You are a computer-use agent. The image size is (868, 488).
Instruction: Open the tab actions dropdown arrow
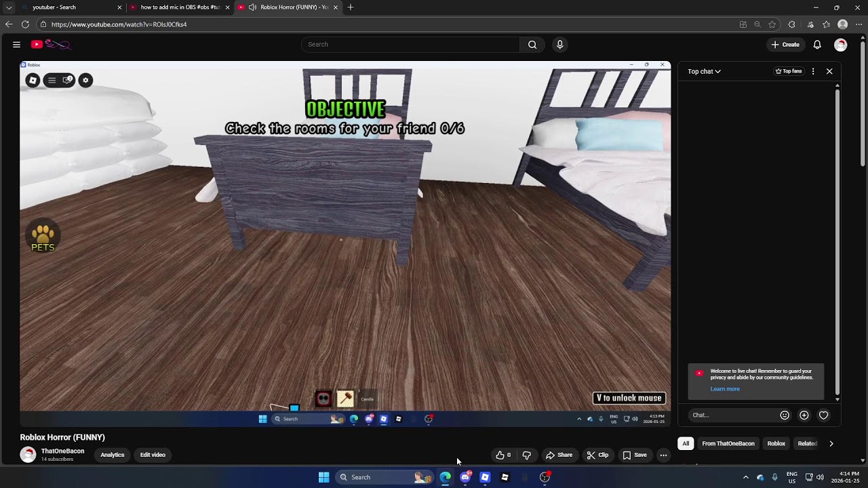coord(9,7)
